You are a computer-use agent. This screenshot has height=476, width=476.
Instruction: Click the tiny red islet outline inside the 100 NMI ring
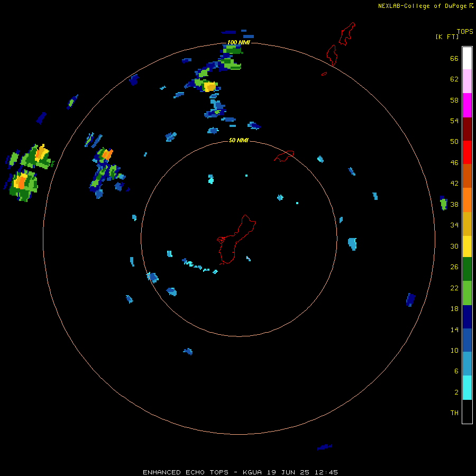pyautogui.click(x=324, y=74)
